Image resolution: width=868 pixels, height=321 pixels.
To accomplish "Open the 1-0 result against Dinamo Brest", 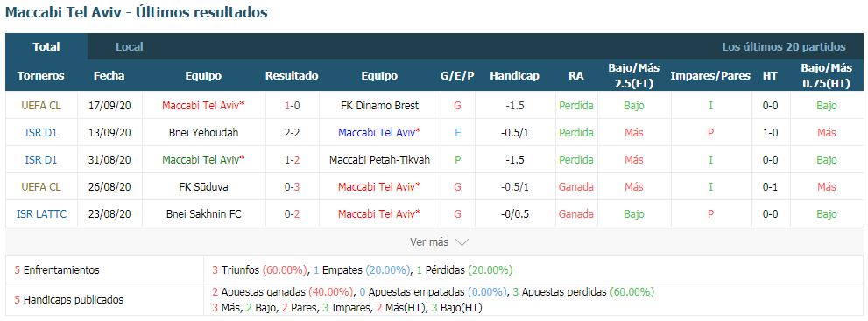I will click(x=293, y=106).
